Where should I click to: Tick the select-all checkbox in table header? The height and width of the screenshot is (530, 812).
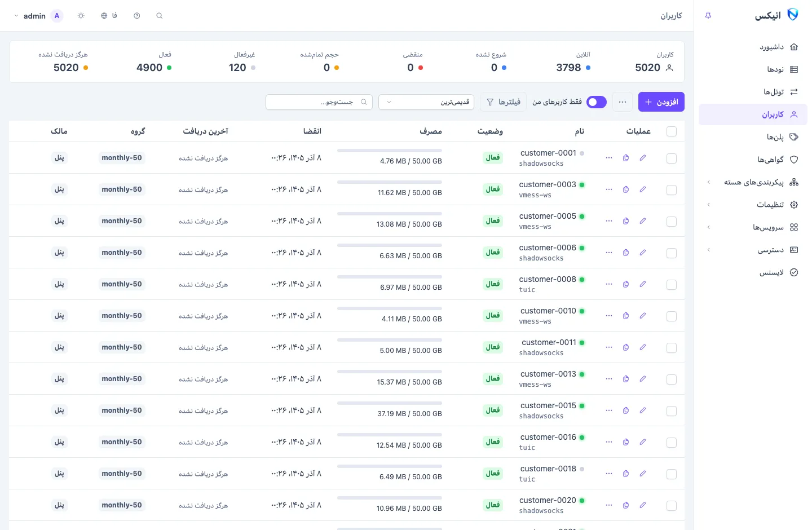(672, 131)
